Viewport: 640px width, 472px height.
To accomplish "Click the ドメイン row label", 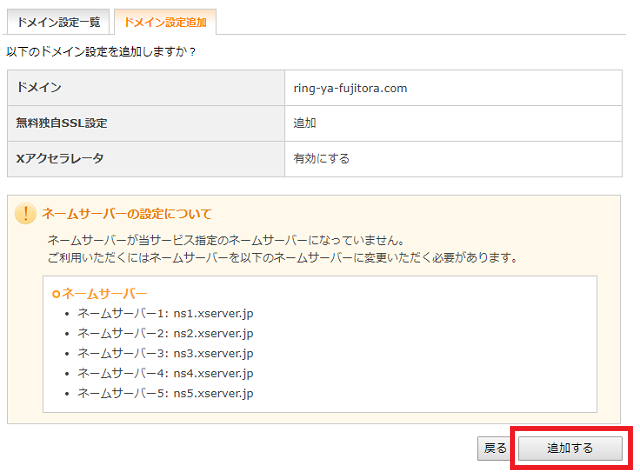I will [39, 87].
